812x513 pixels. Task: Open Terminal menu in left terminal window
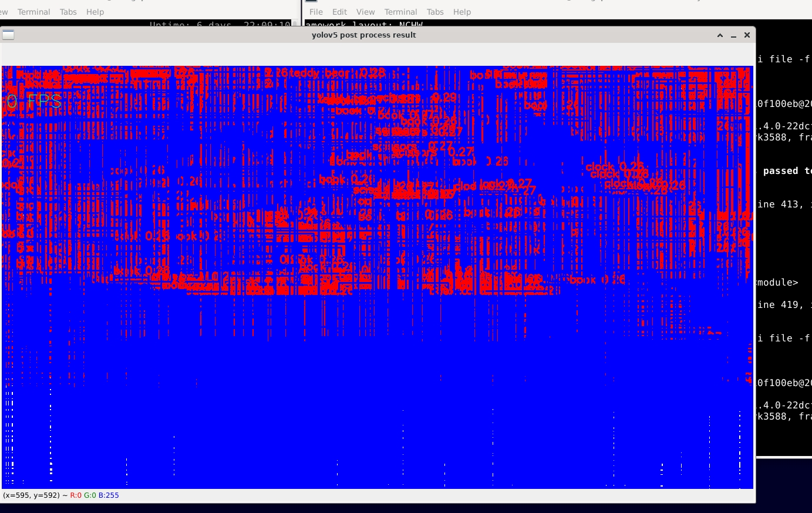[33, 12]
